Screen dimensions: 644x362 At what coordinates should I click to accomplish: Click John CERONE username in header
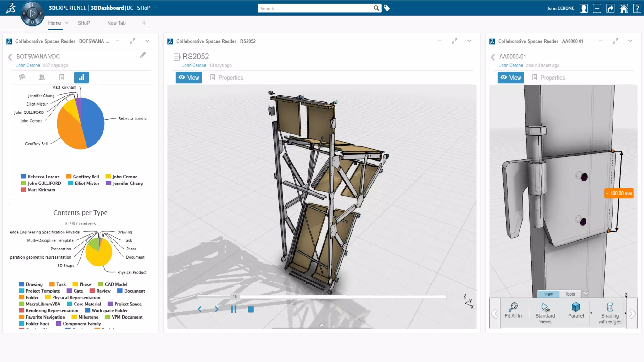[x=561, y=8]
